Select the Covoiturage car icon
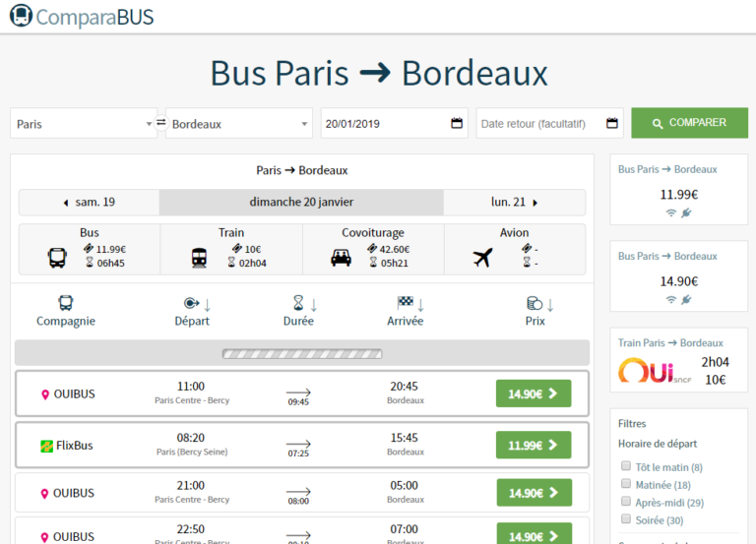756x544 pixels. tap(342, 258)
